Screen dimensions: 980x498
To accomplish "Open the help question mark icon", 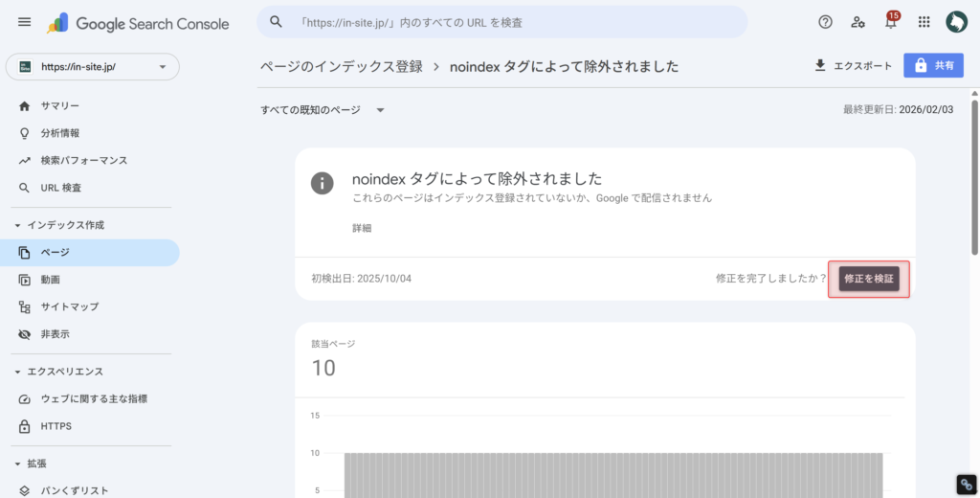I will 825,22.
